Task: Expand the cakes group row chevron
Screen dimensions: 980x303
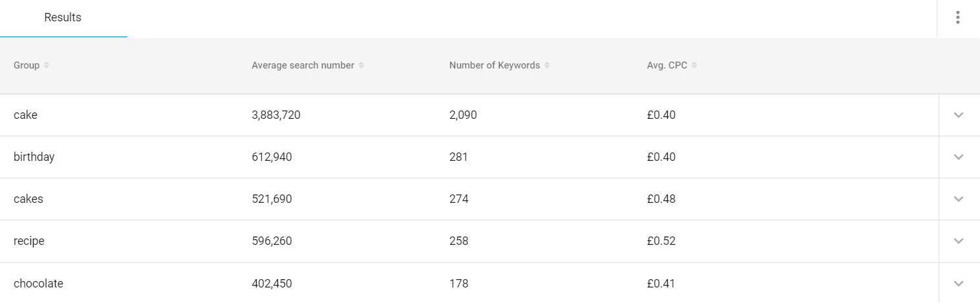Action: pyautogui.click(x=959, y=199)
